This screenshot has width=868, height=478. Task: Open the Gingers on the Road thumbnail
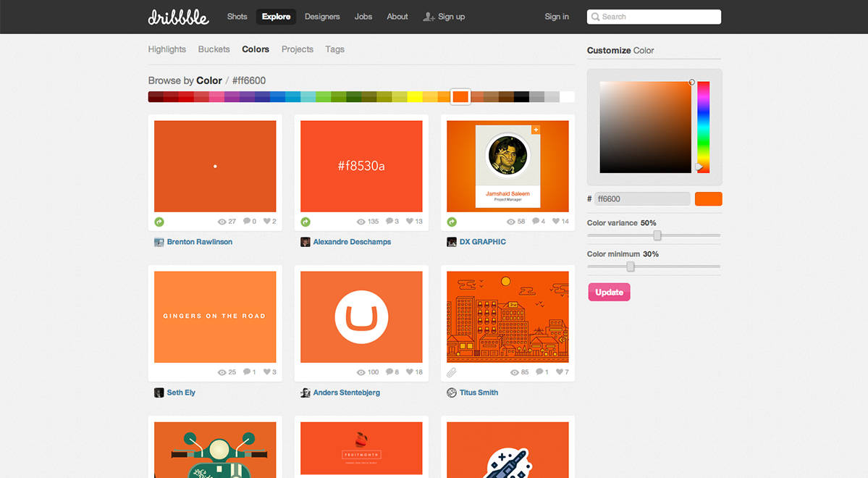[x=215, y=316]
